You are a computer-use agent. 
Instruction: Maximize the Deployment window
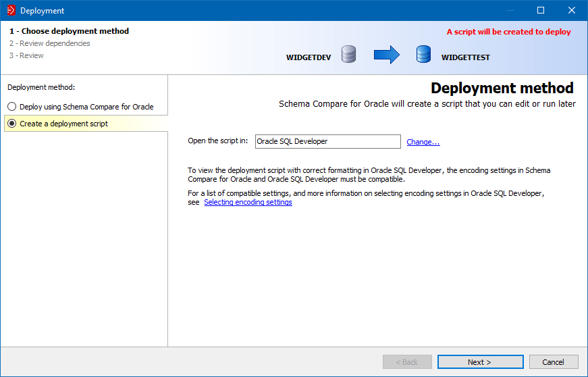click(x=540, y=10)
